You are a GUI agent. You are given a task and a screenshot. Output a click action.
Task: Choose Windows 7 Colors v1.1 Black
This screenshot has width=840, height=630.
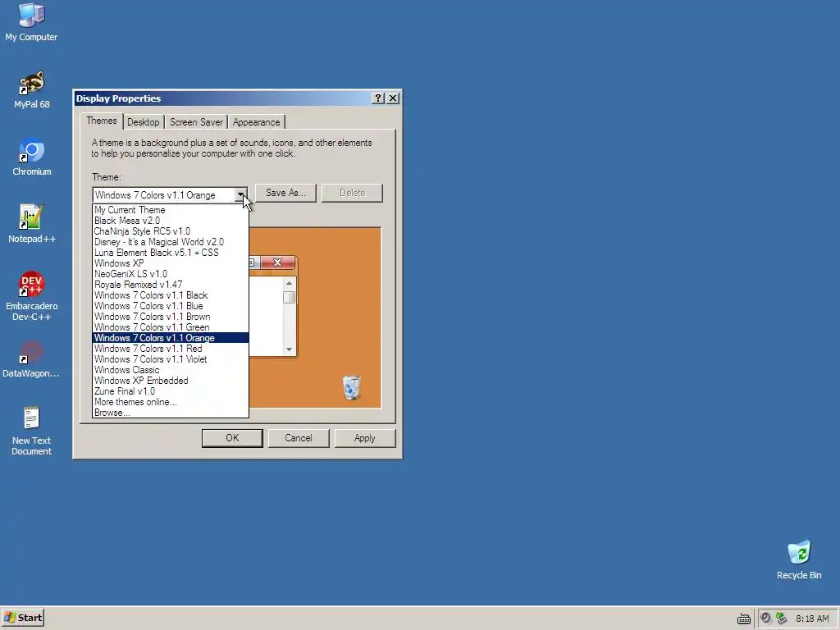click(171, 295)
